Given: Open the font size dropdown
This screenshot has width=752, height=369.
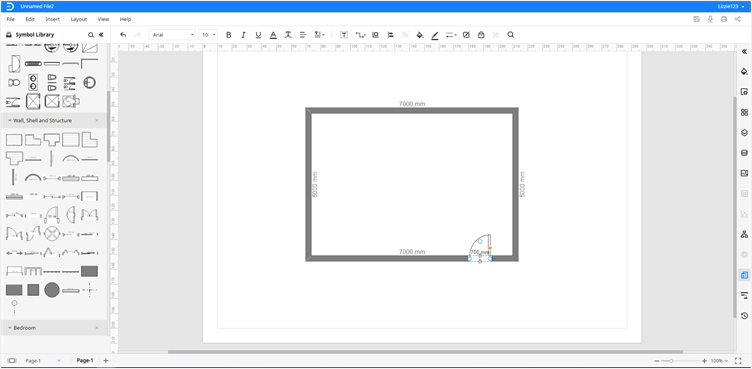Looking at the screenshot, I should [208, 35].
